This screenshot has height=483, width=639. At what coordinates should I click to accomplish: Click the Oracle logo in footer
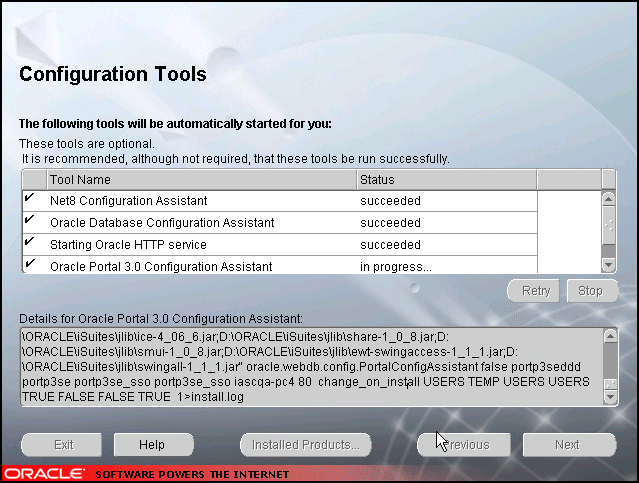(x=44, y=474)
